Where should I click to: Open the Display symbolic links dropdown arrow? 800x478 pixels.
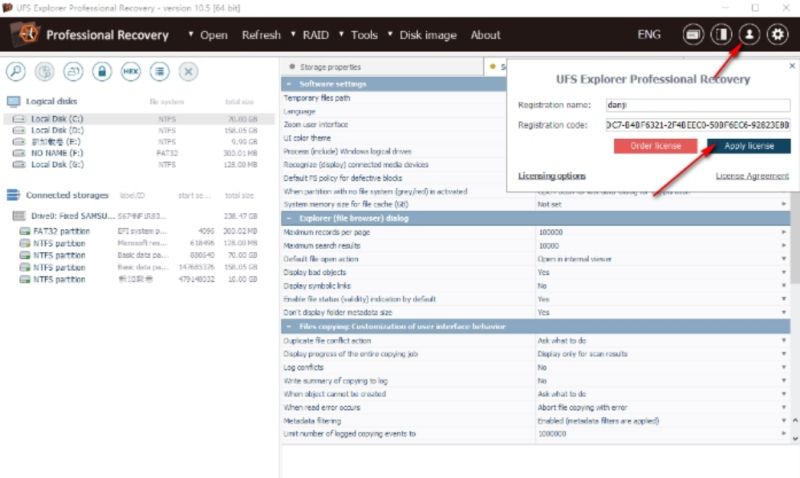784,286
